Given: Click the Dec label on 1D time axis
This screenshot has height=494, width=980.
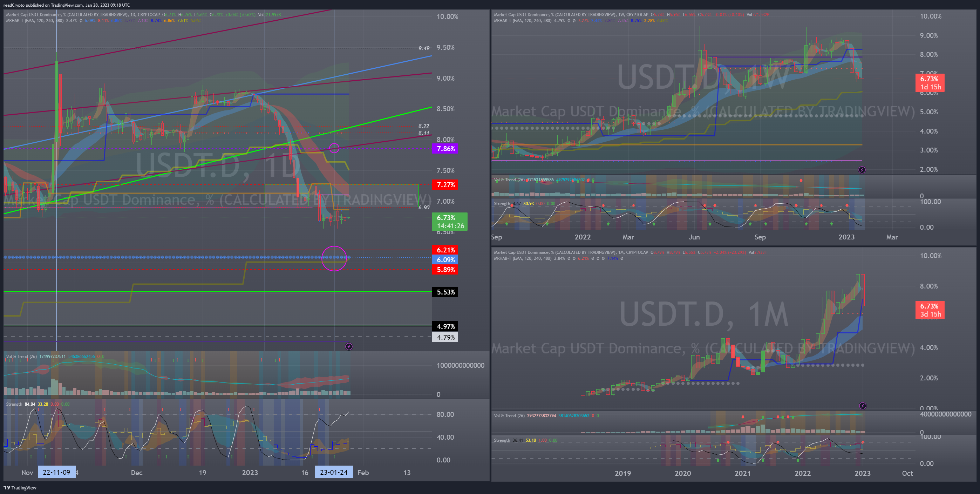Looking at the screenshot, I should pyautogui.click(x=137, y=473).
